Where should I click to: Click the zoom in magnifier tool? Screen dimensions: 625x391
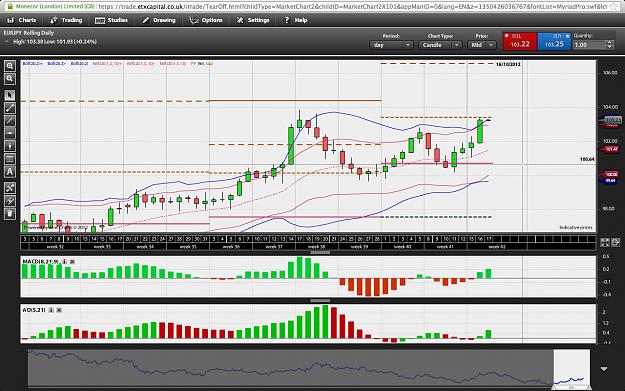[x=10, y=66]
